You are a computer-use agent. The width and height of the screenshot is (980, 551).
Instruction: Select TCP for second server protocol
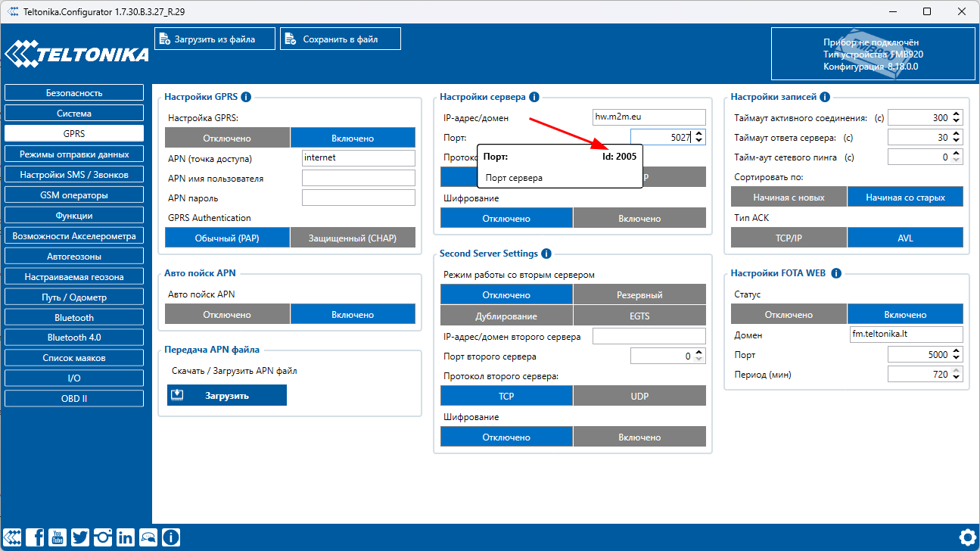pyautogui.click(x=506, y=396)
